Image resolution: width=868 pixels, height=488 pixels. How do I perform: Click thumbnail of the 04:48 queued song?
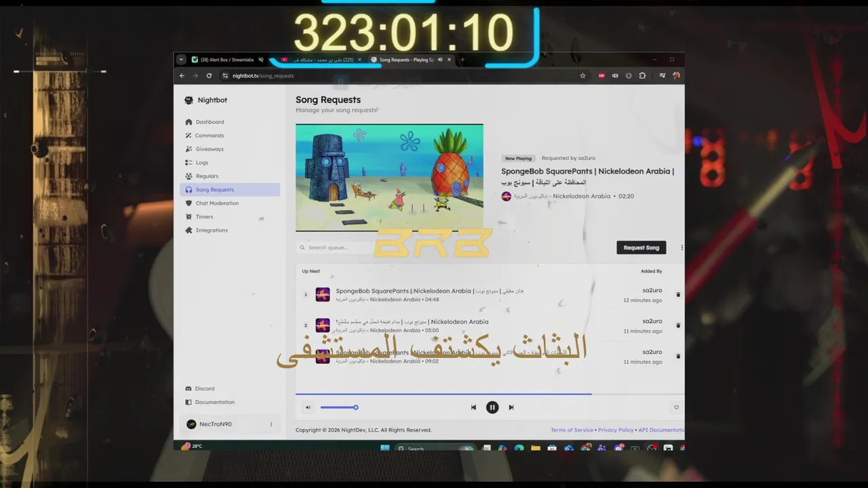point(323,295)
